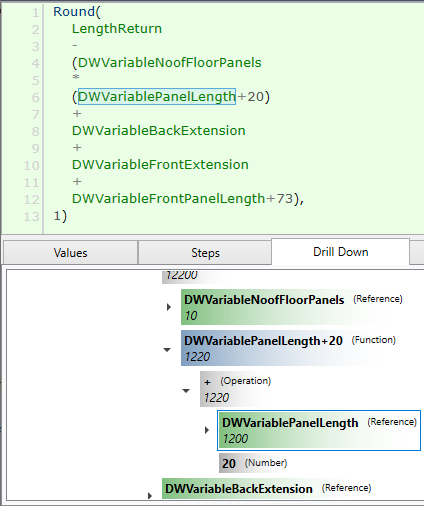Click LengthReturn in the editor
424x506 pixels.
(x=117, y=29)
